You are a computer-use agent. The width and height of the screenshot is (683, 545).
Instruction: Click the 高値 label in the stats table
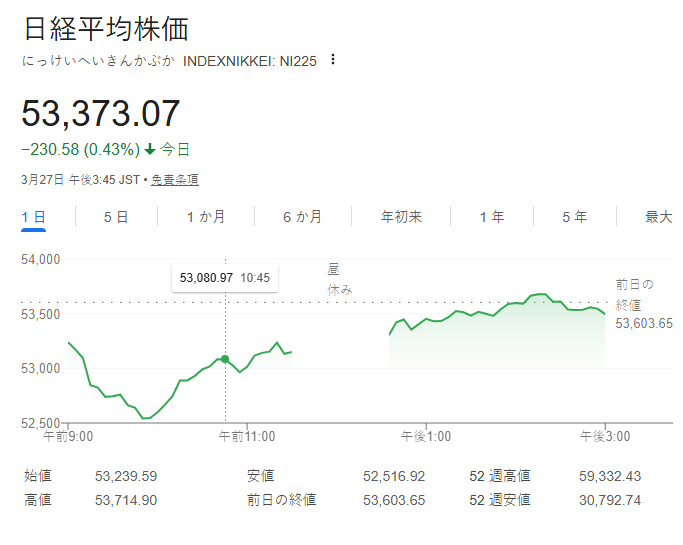click(38, 500)
